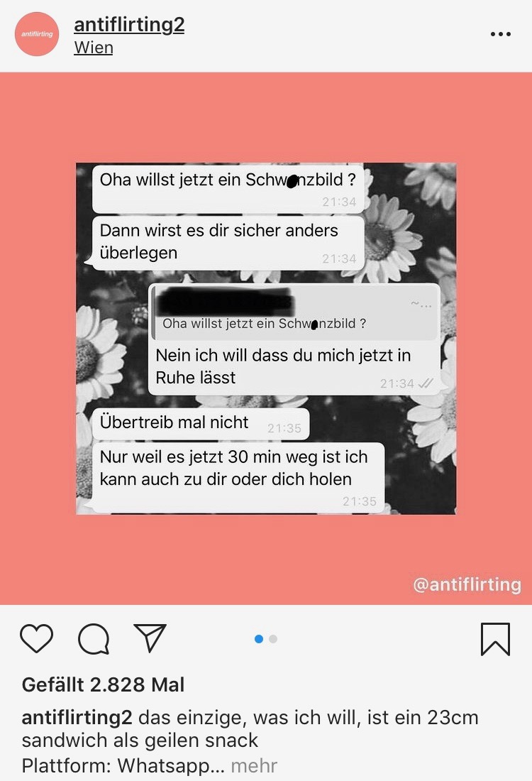The width and height of the screenshot is (532, 781).
Task: Open comments via speech bubble icon
Action: pyautogui.click(x=94, y=638)
